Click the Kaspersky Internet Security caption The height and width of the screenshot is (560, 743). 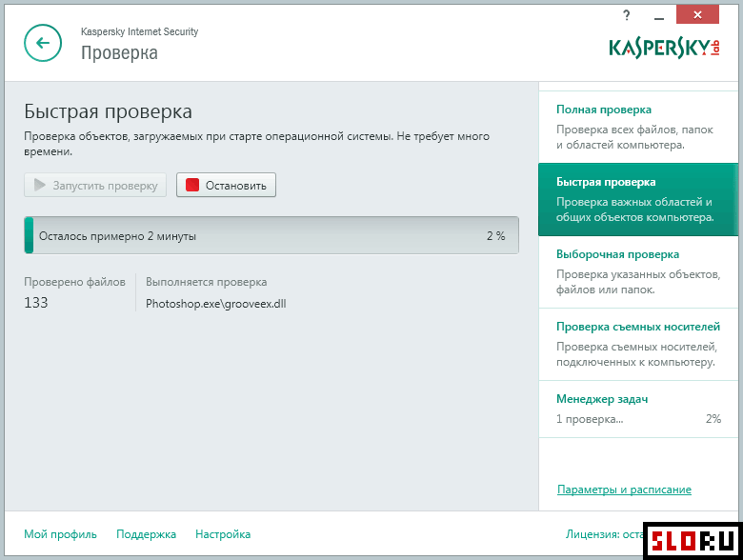pos(139,31)
